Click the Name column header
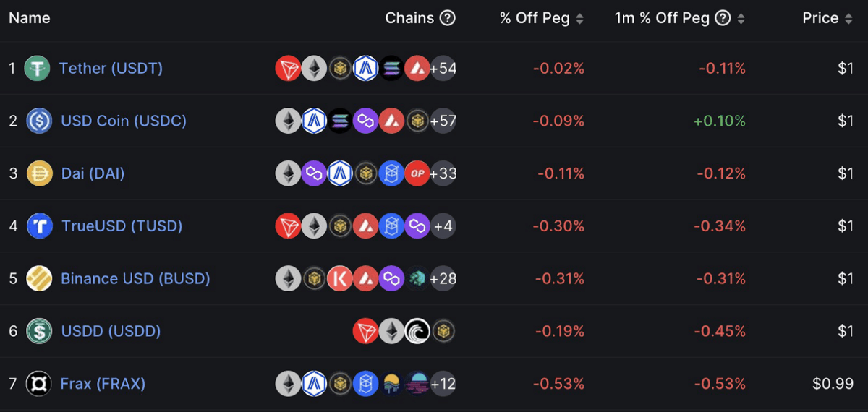 30,18
